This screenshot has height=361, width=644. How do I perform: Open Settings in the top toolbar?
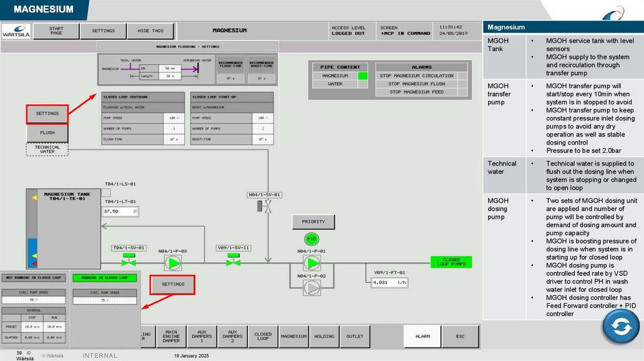click(103, 31)
